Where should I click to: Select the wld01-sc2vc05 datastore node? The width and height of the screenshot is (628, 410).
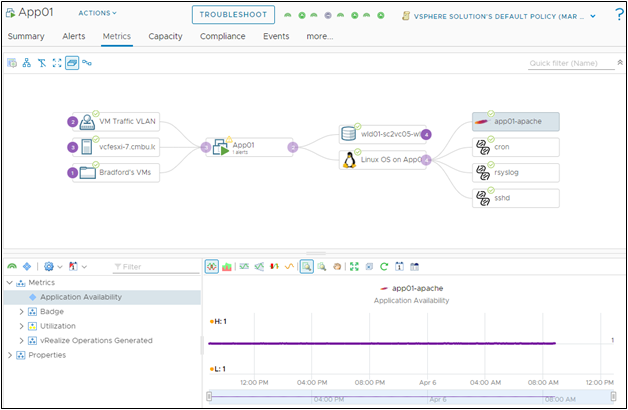click(x=382, y=134)
